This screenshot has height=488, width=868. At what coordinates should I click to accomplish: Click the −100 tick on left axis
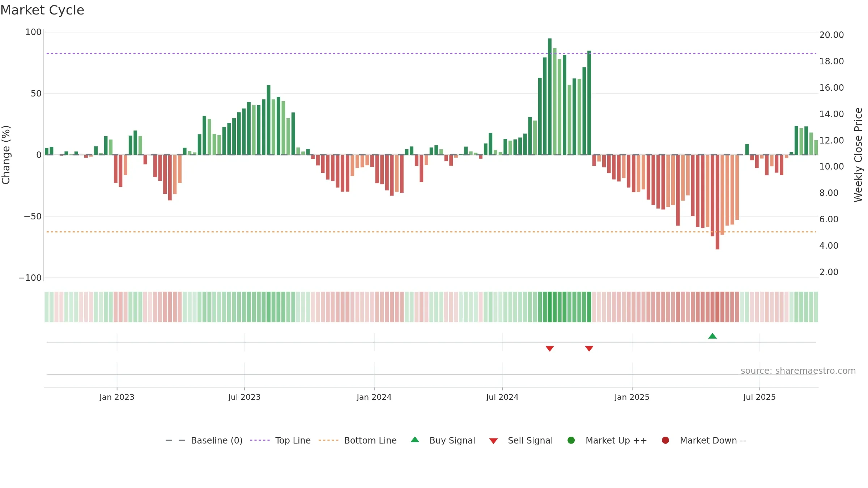point(30,278)
